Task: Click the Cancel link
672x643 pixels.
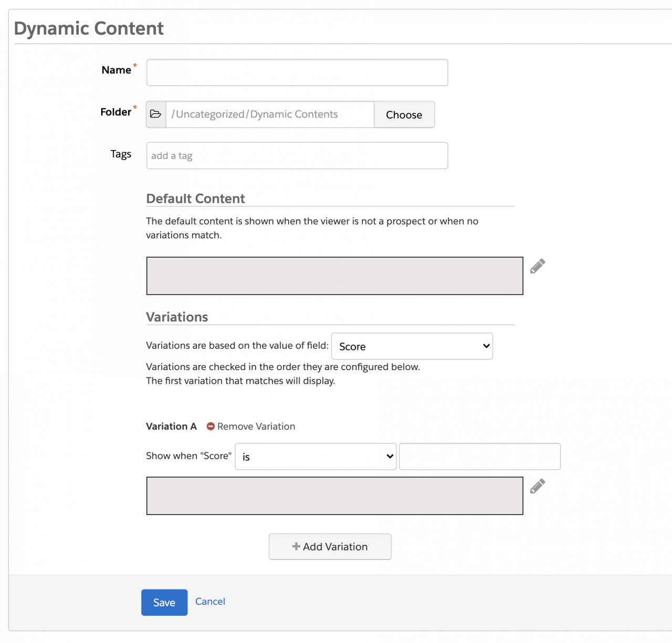Action: pos(210,602)
